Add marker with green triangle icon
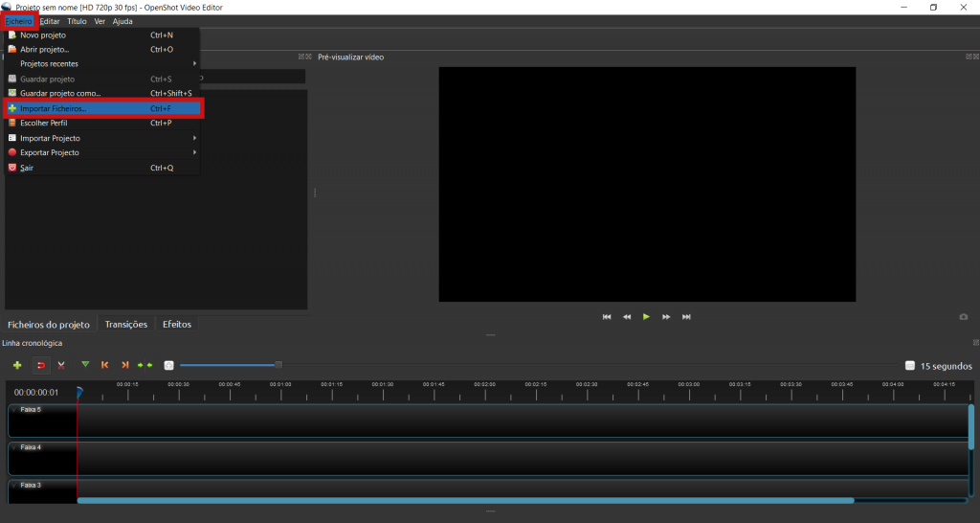Screen dimensions: 980x523 pyautogui.click(x=85, y=365)
